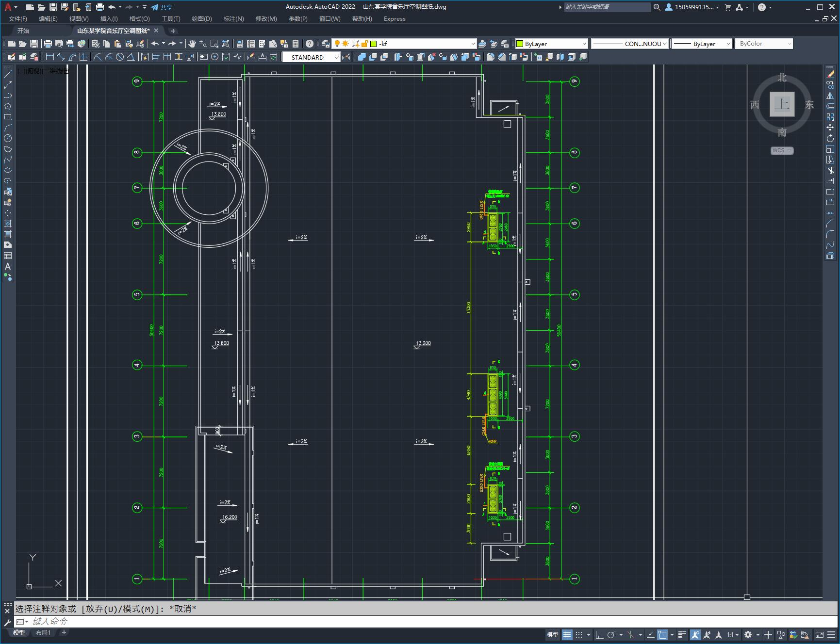Click the search magnifier icon in title bar
840x644 pixels.
click(x=657, y=7)
